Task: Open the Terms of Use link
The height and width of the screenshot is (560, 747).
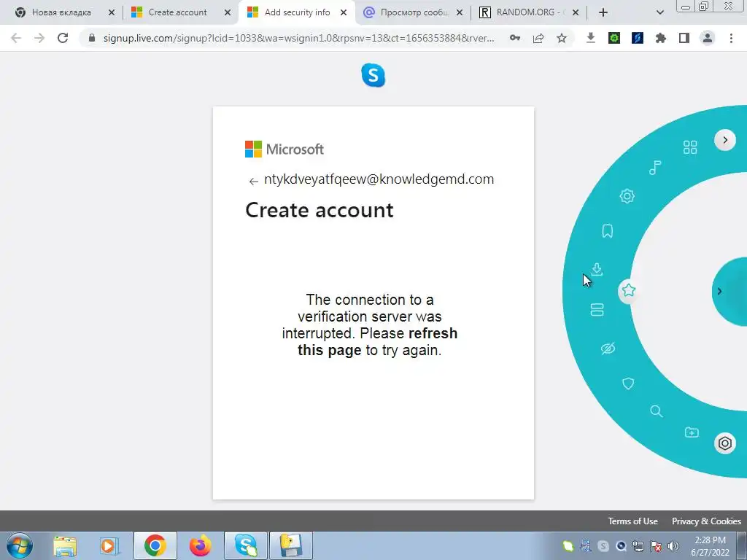Action: pos(632,521)
